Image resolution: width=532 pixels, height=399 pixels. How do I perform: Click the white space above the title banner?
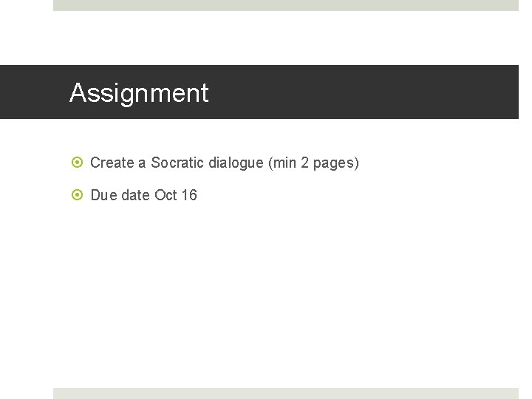pos(285,37)
